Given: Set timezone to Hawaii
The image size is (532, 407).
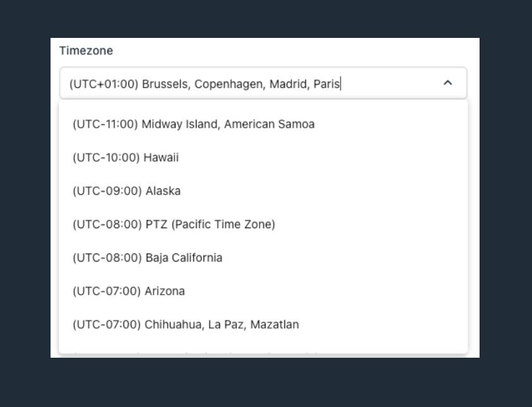Looking at the screenshot, I should pyautogui.click(x=263, y=157).
